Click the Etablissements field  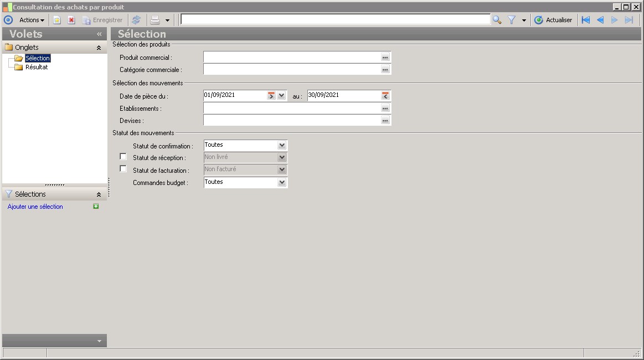292,108
